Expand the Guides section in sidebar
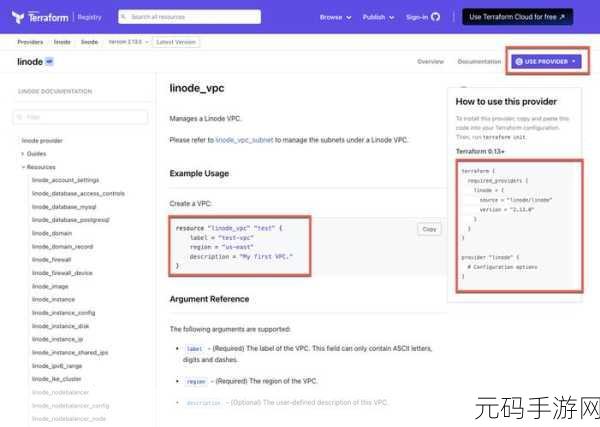Image resolution: width=600 pixels, height=427 pixels. click(x=34, y=153)
